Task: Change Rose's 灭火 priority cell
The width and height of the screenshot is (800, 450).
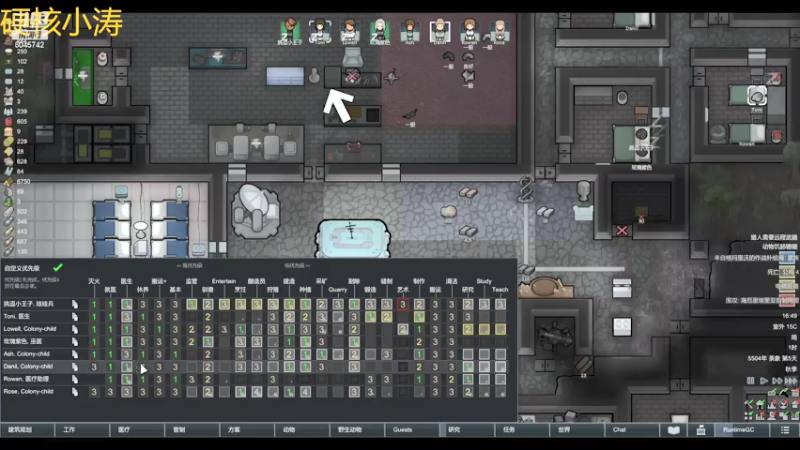Action: 94,392
